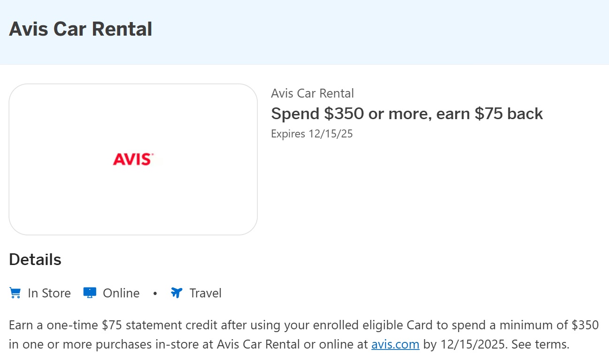Screen dimensions: 609x364
Task: Click the "Avis Car Rental" page header
Action: (81, 29)
